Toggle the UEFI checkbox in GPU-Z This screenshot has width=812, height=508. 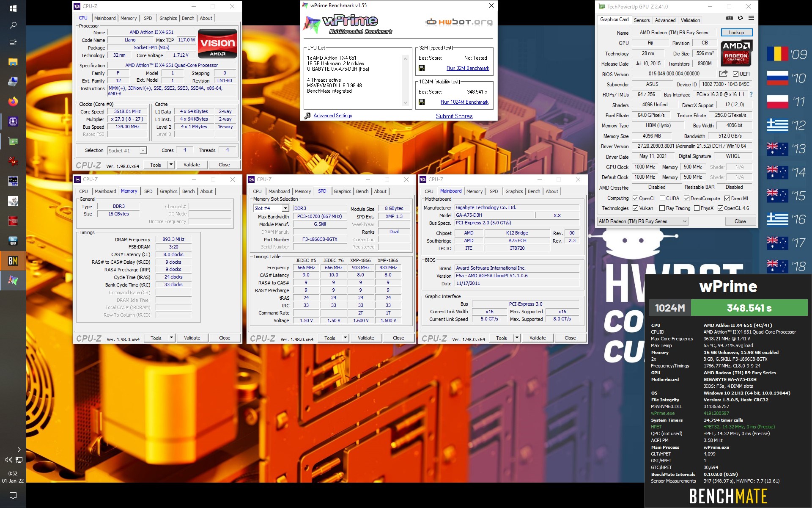(x=735, y=74)
